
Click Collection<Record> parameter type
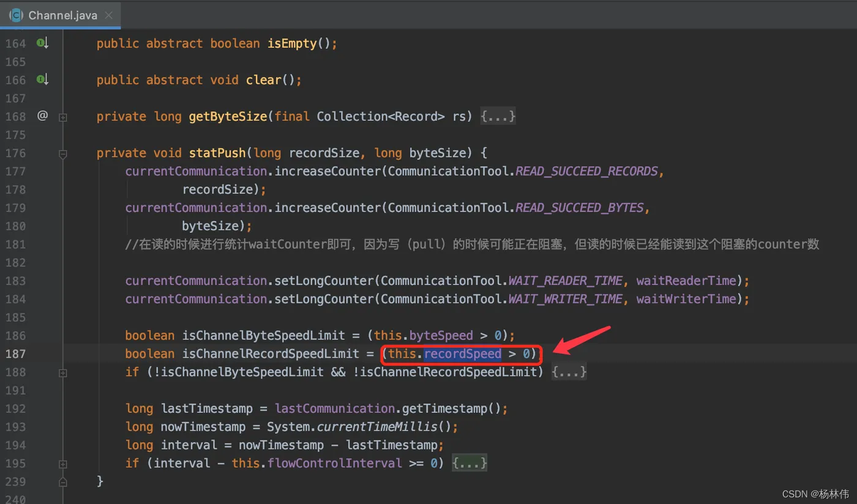point(381,116)
